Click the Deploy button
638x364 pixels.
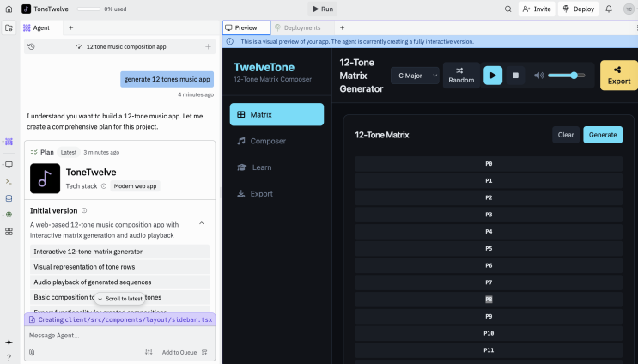point(578,9)
